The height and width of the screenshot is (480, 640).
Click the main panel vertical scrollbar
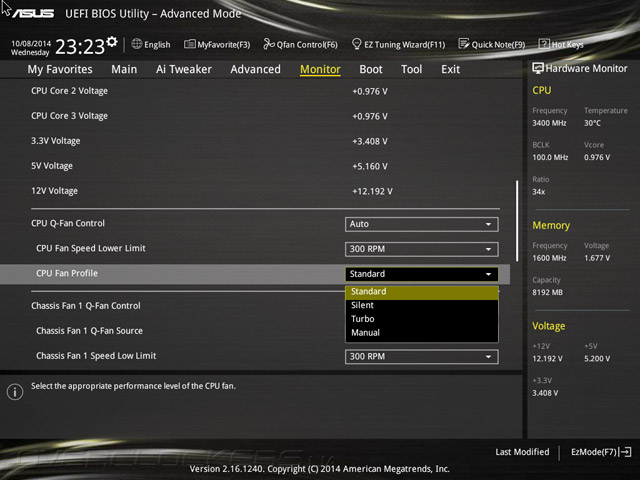coord(517,220)
